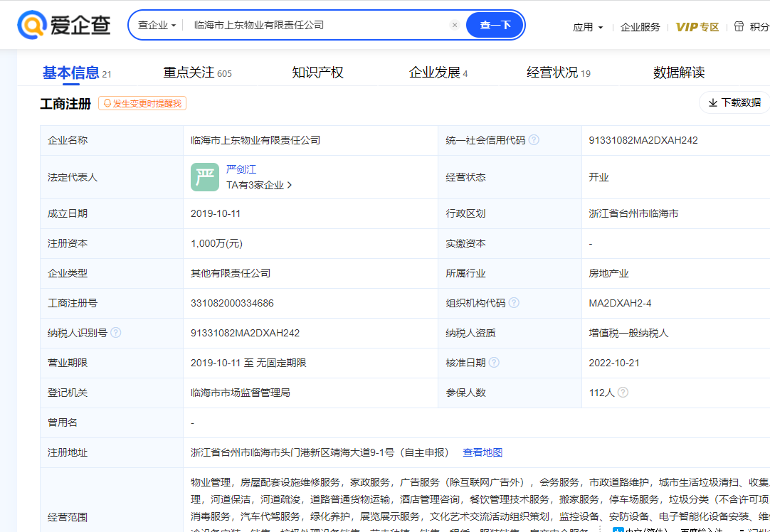770x532 pixels.
Task: Expand the 应用 dropdown menu
Action: pyautogui.click(x=588, y=27)
